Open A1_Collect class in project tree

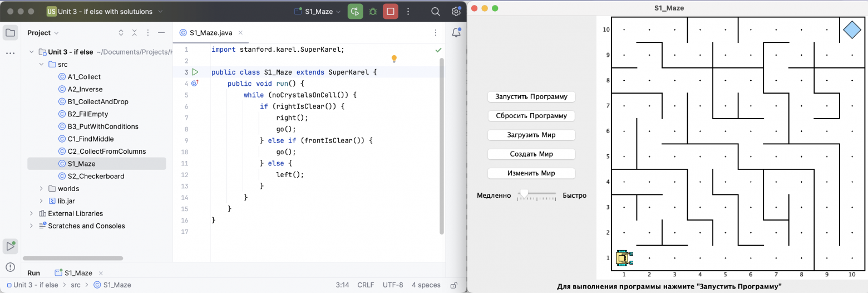[x=84, y=77]
